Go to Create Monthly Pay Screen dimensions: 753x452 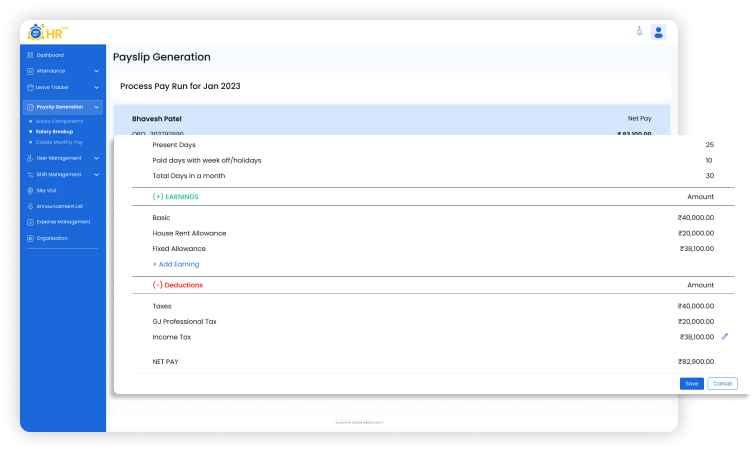(60, 142)
